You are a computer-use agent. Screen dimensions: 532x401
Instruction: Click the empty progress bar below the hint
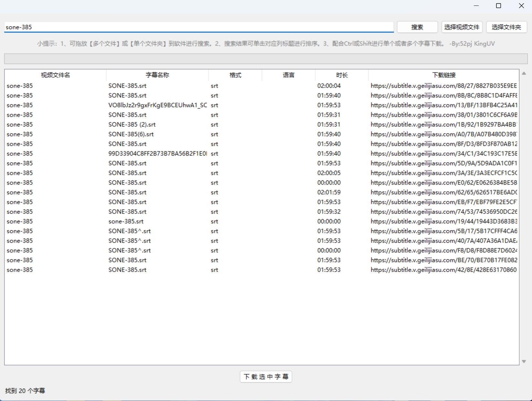click(x=266, y=59)
